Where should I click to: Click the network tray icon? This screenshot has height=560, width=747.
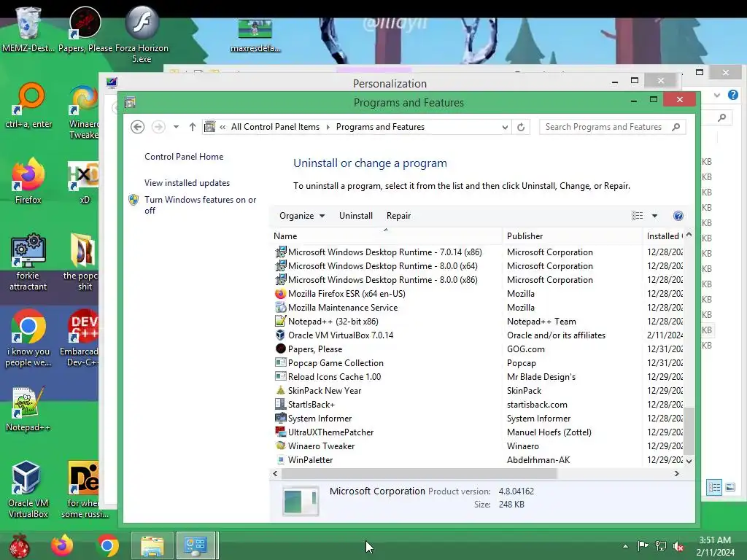[x=661, y=546]
